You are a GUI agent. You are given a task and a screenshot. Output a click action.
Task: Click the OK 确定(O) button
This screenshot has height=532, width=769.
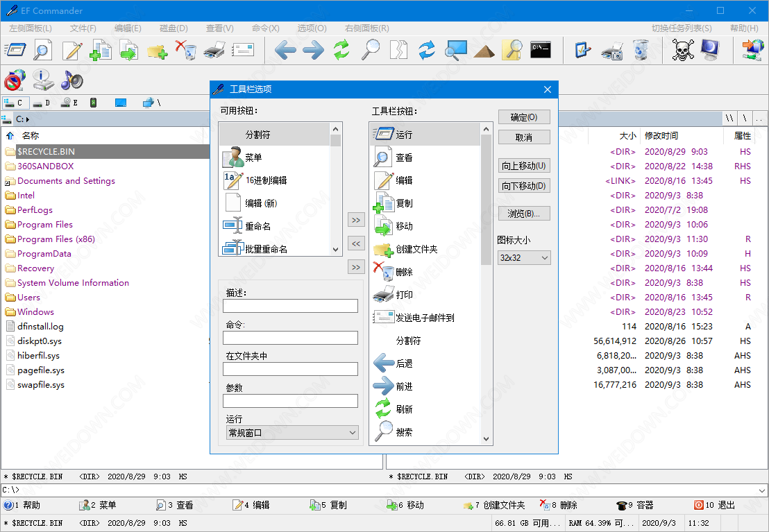pyautogui.click(x=524, y=117)
